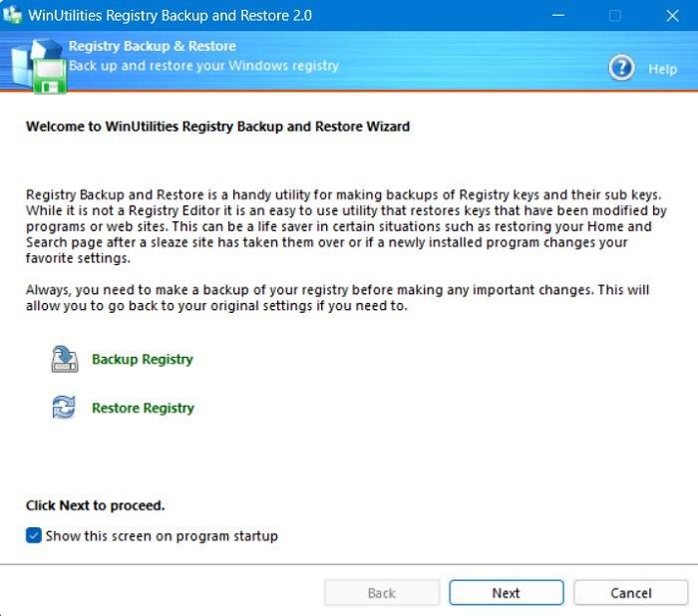The width and height of the screenshot is (698, 616).
Task: Click the Backup Registry drive icon
Action: click(65, 359)
